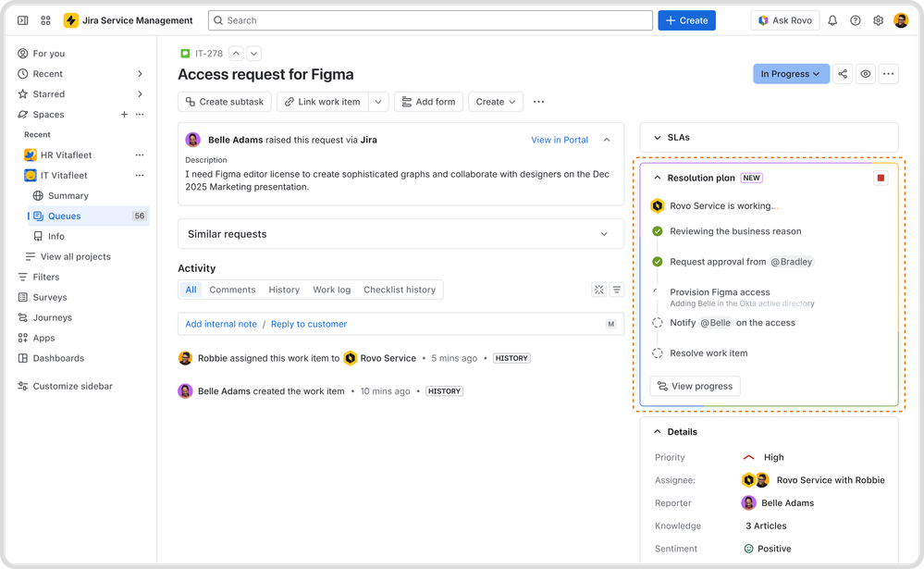Click the IT-278 work item type icon

(x=185, y=54)
